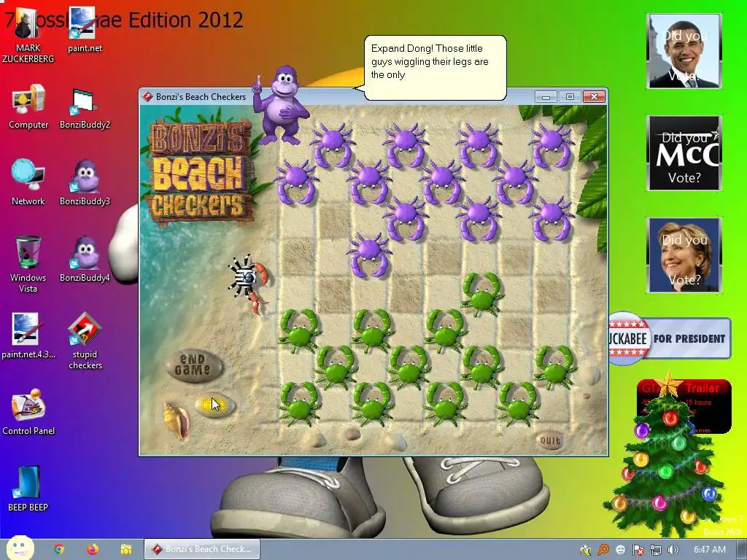Click the Bonzi's Beach Check... taskbar button

pos(202,549)
